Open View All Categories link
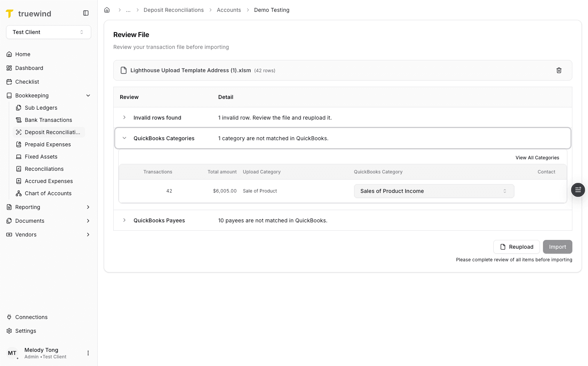Screen dimensions: 588x366 [537, 157]
